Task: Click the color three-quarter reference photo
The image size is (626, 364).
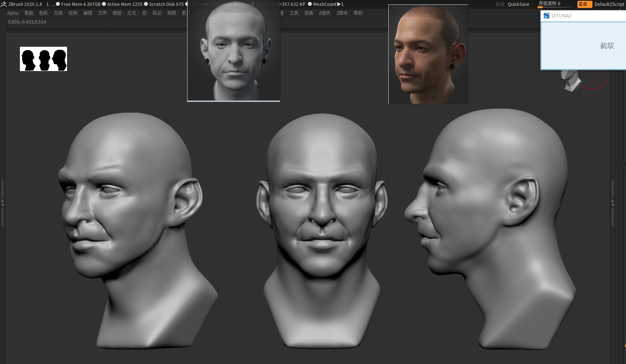Action: [428, 54]
